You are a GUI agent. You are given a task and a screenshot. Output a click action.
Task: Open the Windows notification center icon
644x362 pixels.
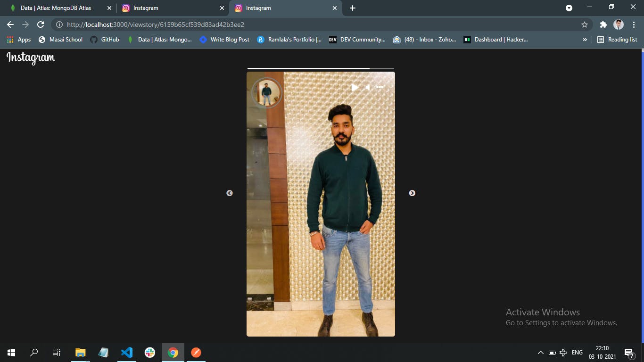(x=629, y=353)
